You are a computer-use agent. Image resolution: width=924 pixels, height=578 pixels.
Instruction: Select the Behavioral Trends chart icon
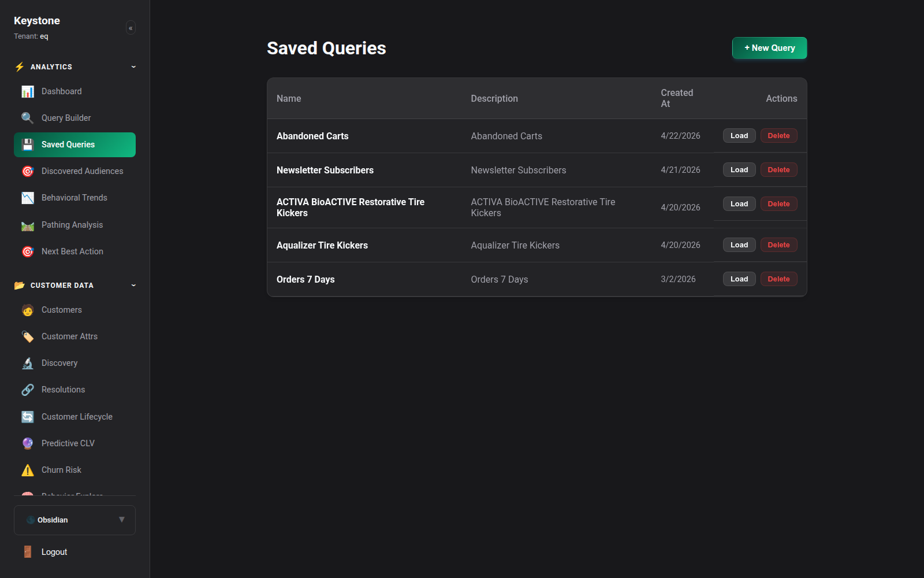(x=28, y=198)
